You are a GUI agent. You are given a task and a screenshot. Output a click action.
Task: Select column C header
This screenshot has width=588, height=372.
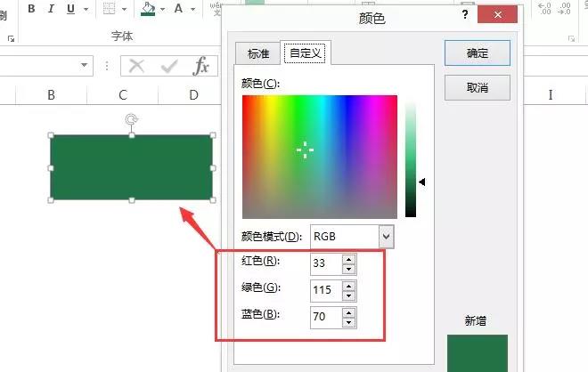[x=123, y=94]
